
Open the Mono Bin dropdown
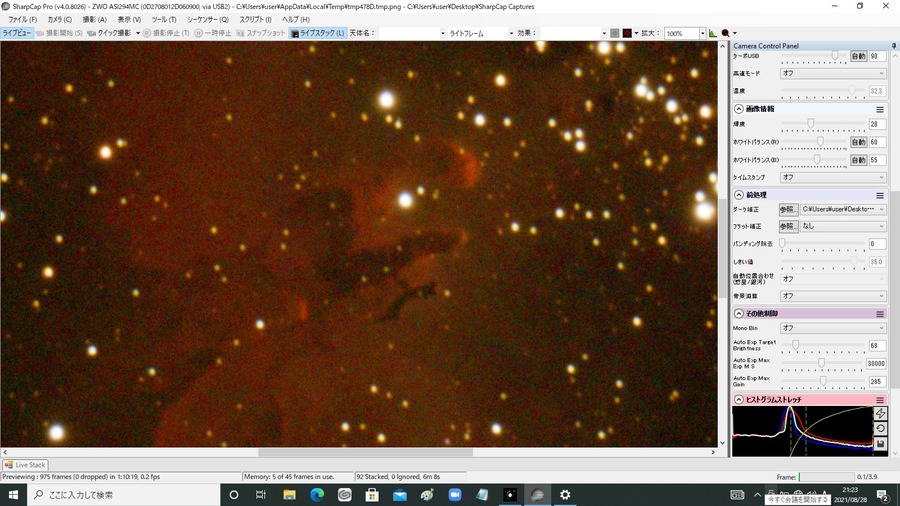pos(833,328)
